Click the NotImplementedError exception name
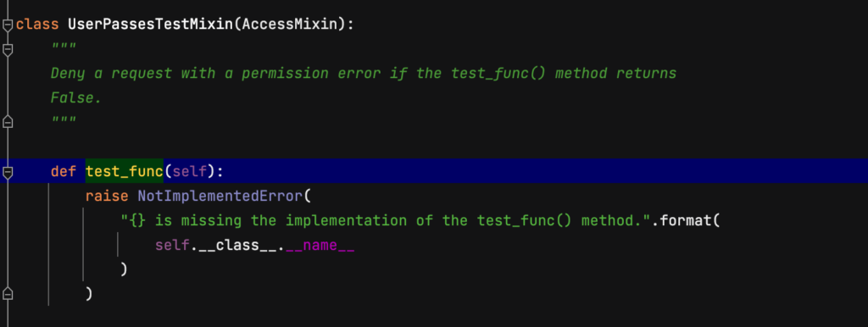The height and width of the screenshot is (327, 868). tap(220, 196)
